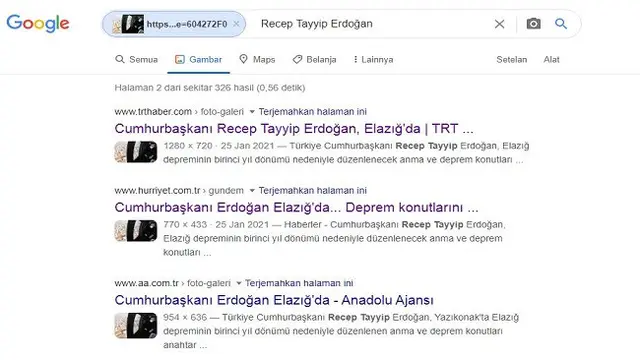
Task: Click the Google logo
Action: tap(38, 24)
